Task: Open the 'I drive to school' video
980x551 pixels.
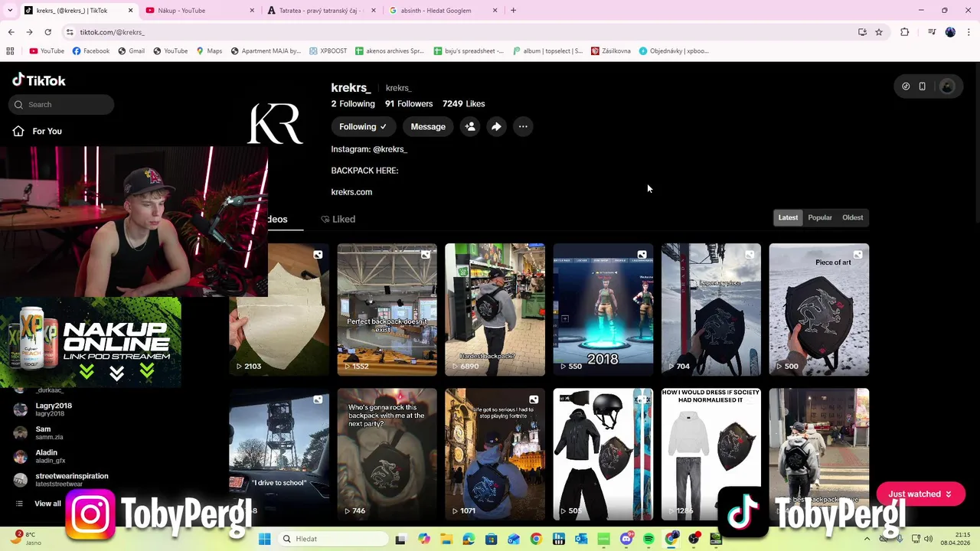Action: [x=279, y=454]
